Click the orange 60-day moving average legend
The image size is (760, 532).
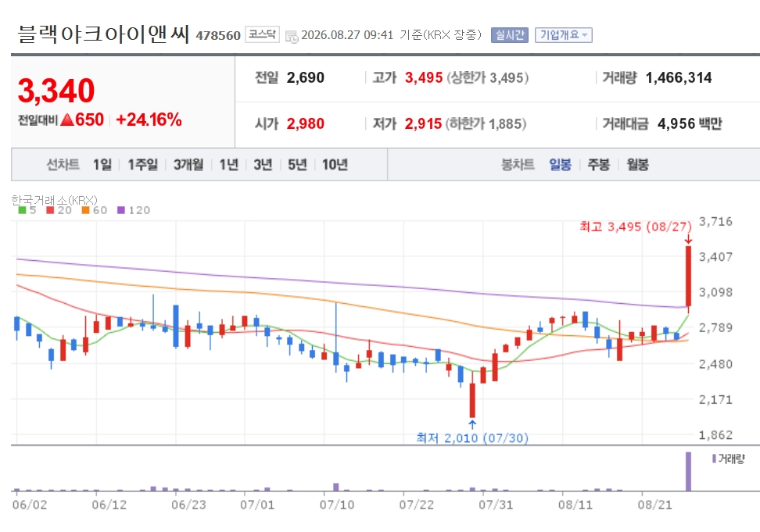[x=95, y=210]
